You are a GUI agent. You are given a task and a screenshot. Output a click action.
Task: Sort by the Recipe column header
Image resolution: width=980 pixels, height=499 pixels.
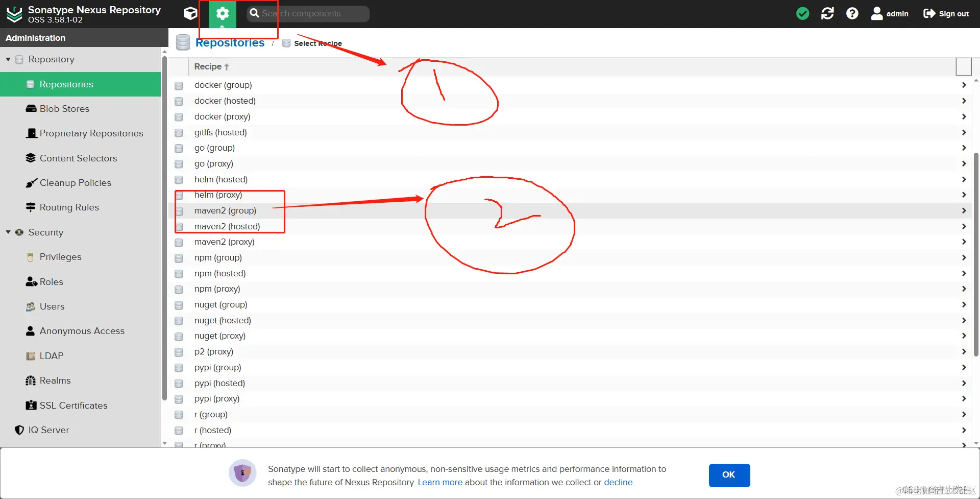(211, 66)
